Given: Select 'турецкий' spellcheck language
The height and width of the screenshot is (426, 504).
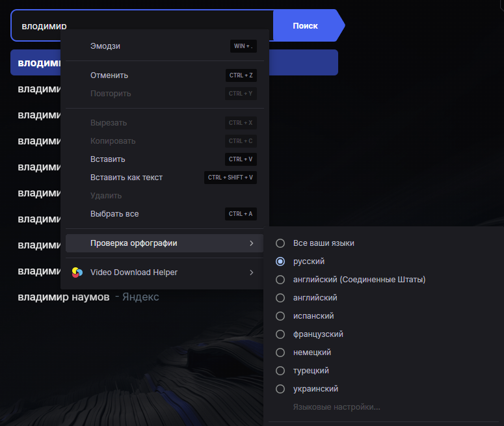Looking at the screenshot, I should (280, 371).
